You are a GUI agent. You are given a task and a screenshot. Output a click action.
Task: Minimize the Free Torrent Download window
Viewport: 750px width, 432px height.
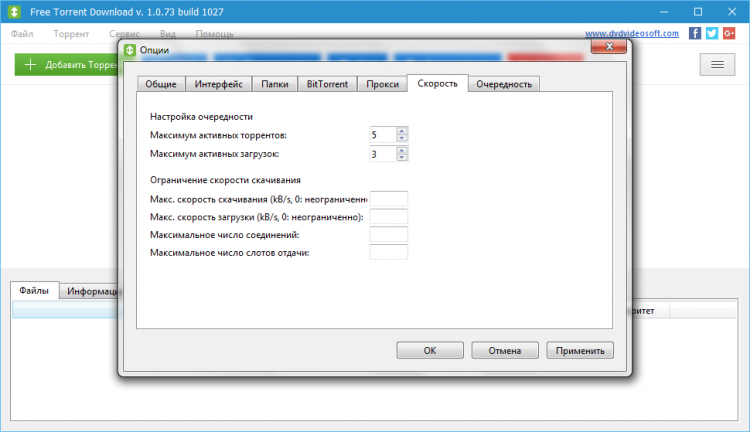click(x=664, y=11)
